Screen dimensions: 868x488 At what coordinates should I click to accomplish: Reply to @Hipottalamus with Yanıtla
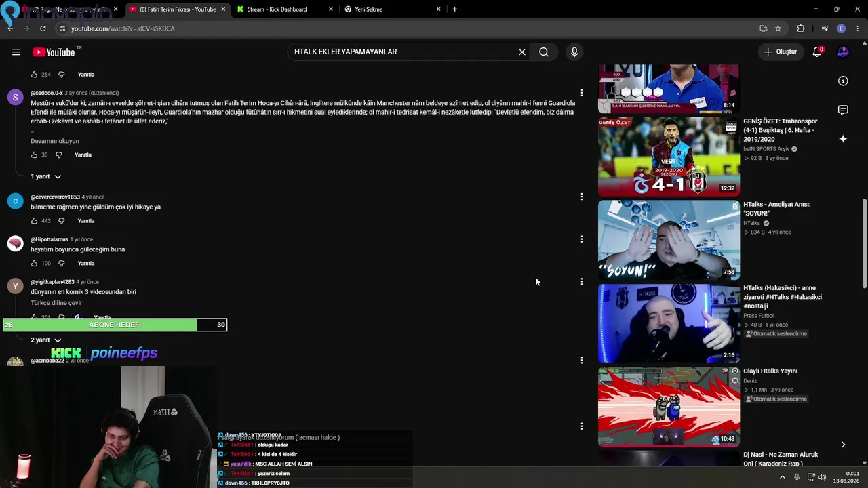[86, 264]
